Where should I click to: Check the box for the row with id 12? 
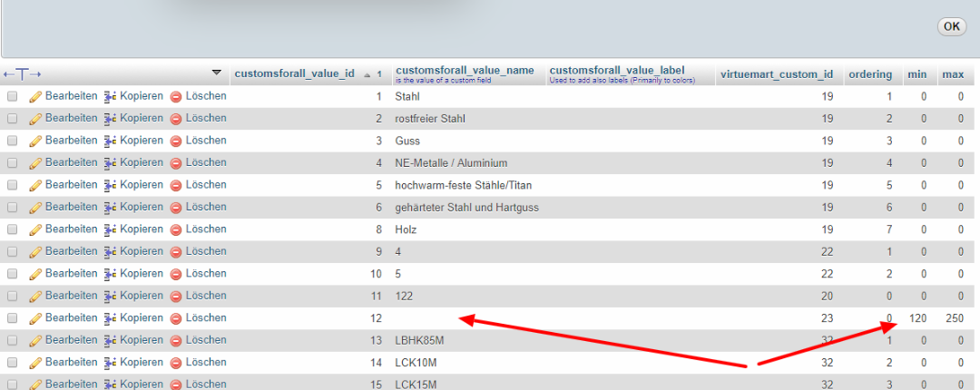(x=13, y=318)
